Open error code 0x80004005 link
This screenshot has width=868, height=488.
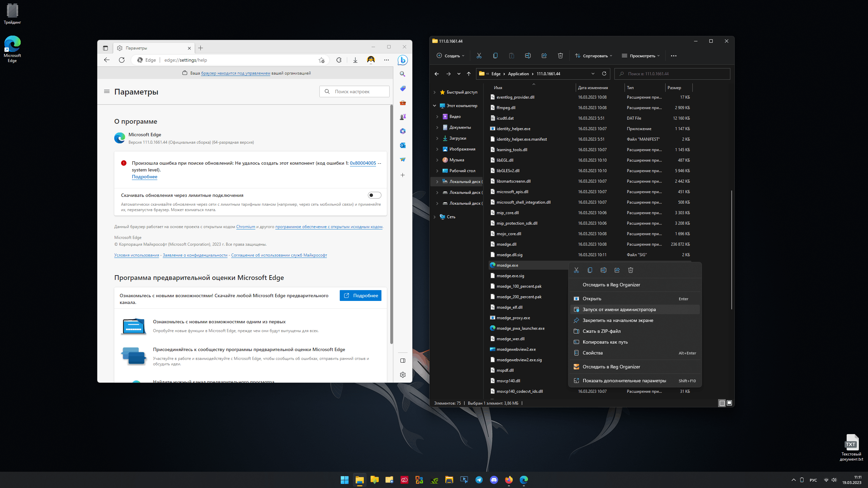click(363, 163)
